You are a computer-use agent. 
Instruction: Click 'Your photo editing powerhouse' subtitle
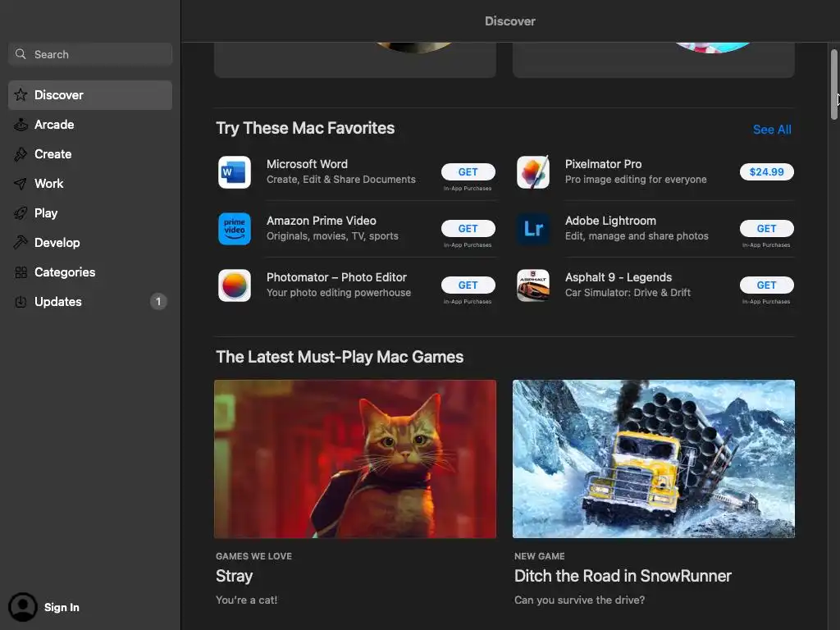coord(339,293)
